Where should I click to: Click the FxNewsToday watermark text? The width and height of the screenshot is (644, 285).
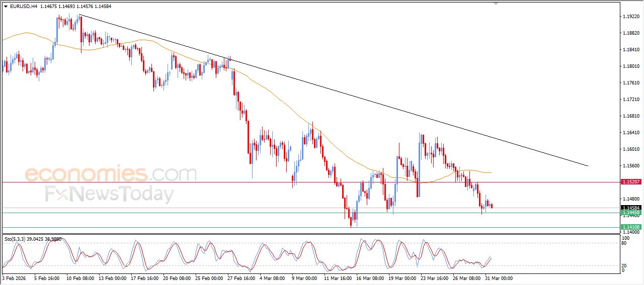point(109,194)
